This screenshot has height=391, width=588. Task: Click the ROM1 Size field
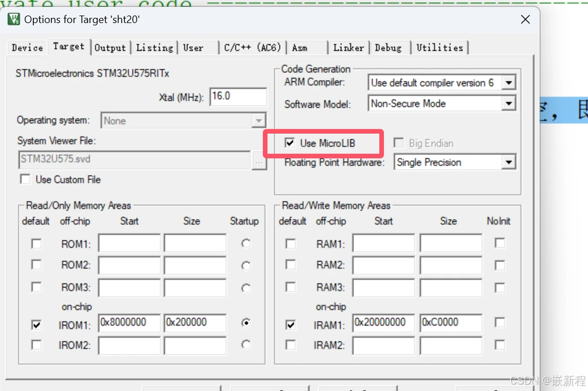pos(195,243)
